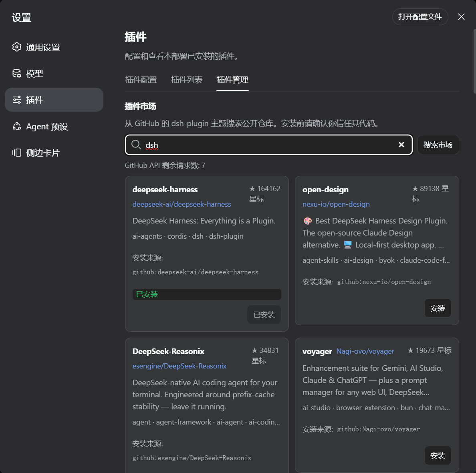Click the DeepSeek-Reasonix card title
Viewport: 476px width, 473px height.
[x=168, y=351]
